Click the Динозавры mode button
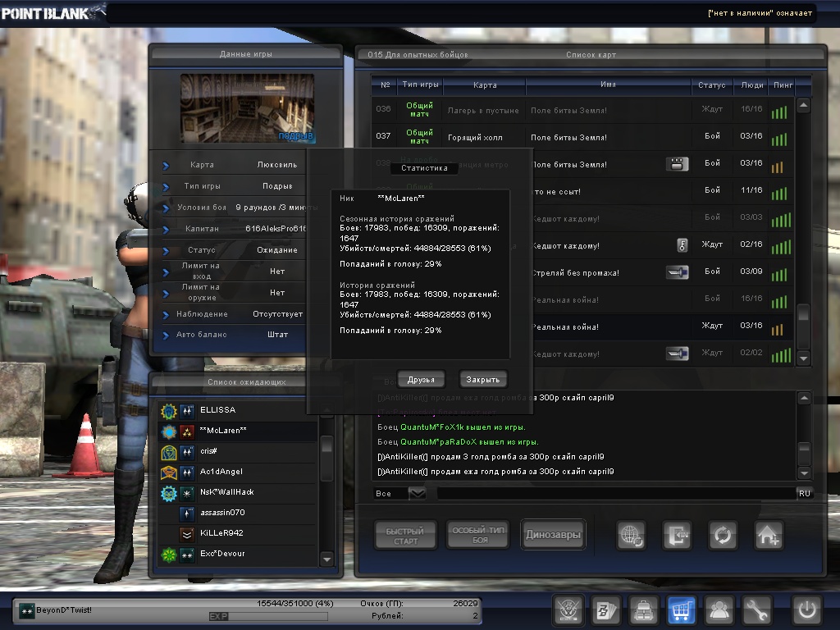Viewport: 840px width, 630px height. [553, 535]
